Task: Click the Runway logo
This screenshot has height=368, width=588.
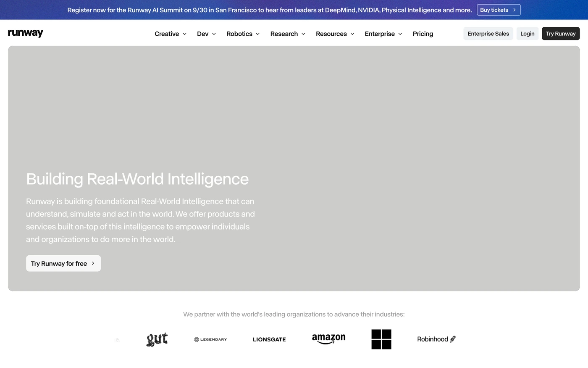Action: (26, 33)
